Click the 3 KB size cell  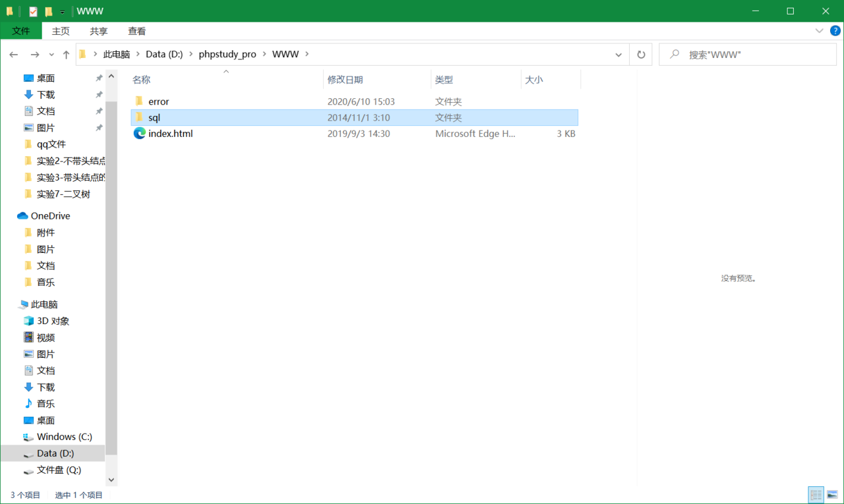[x=565, y=134]
